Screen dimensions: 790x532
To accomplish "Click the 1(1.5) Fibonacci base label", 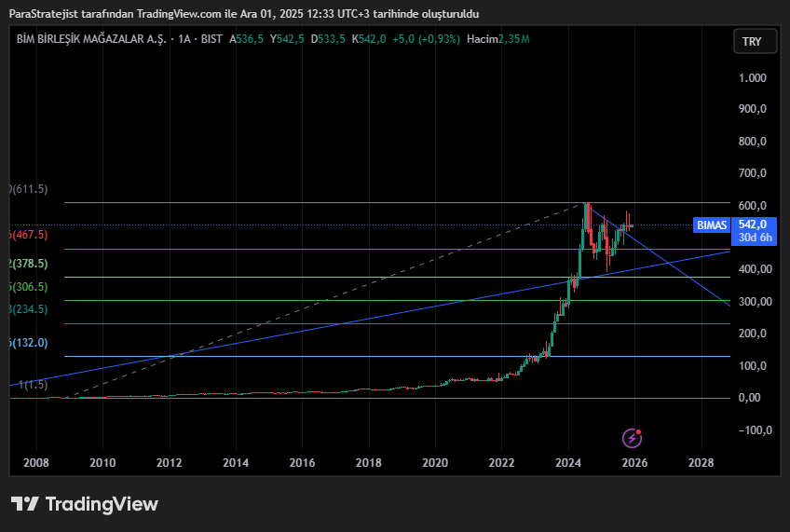I will point(33,385).
